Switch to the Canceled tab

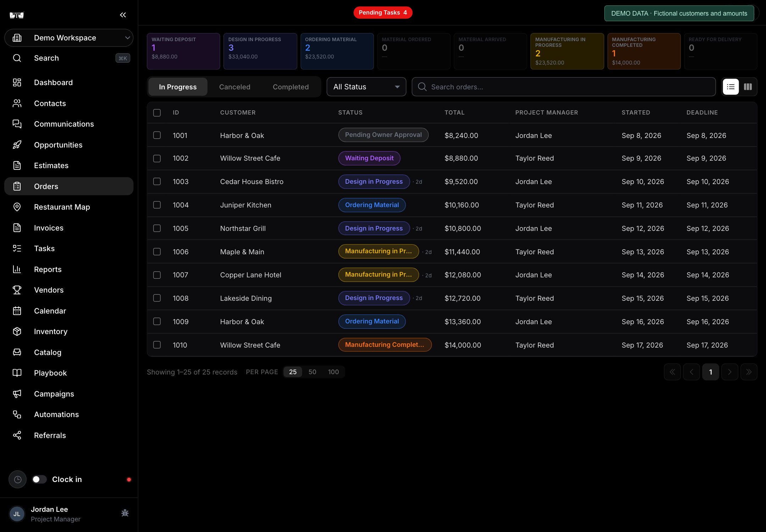[235, 87]
